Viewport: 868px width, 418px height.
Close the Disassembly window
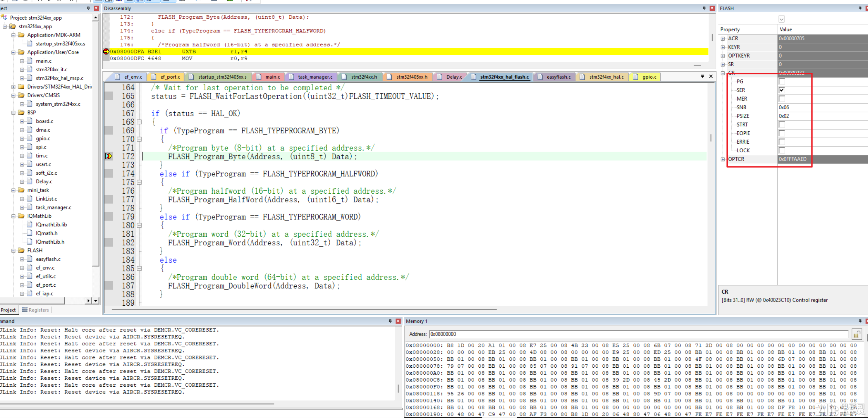click(712, 8)
